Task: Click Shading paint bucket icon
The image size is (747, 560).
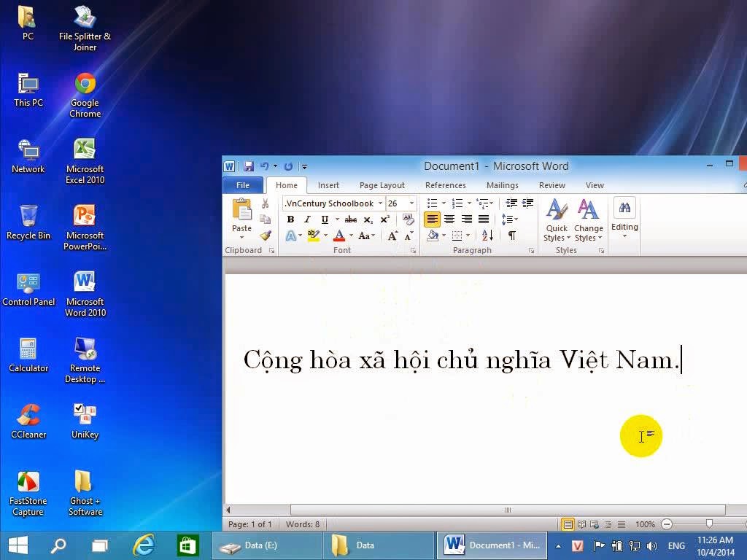Action: tap(433, 236)
